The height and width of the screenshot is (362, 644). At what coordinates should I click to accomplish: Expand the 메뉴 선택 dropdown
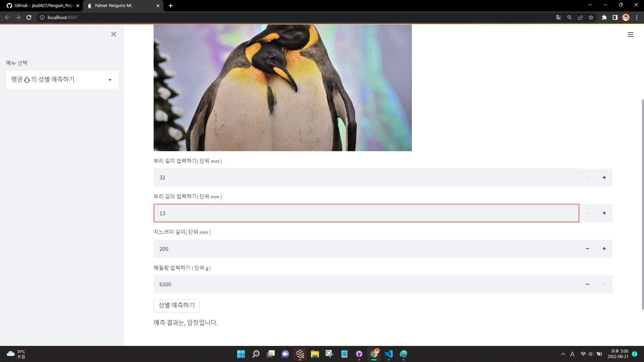pyautogui.click(x=62, y=80)
